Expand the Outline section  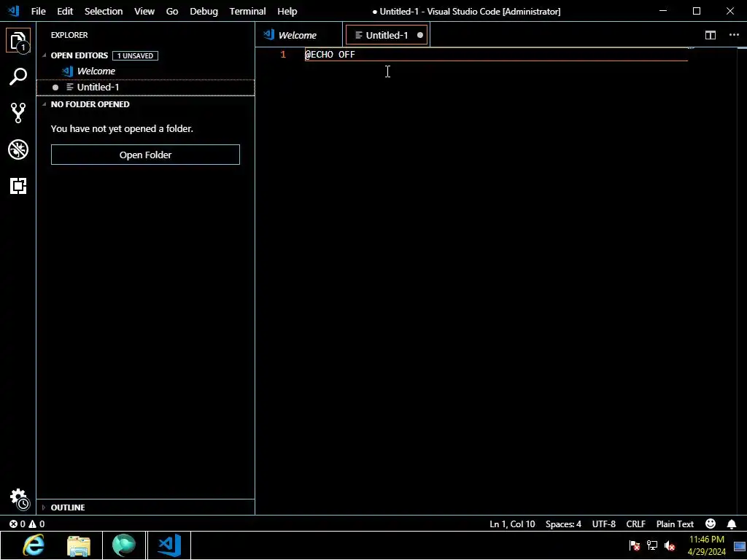click(x=43, y=507)
